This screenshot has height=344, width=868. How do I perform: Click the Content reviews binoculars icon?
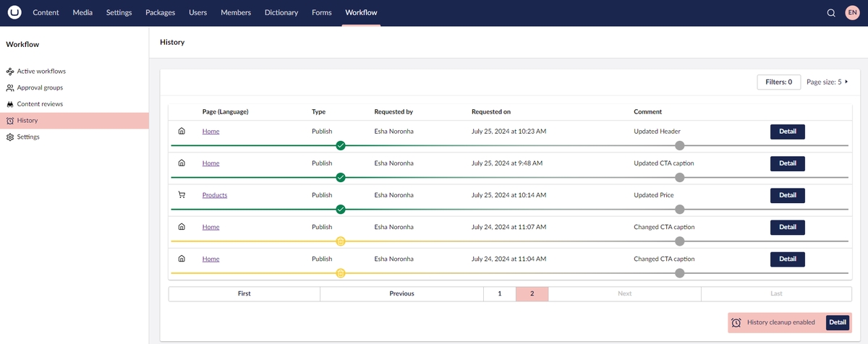point(10,104)
